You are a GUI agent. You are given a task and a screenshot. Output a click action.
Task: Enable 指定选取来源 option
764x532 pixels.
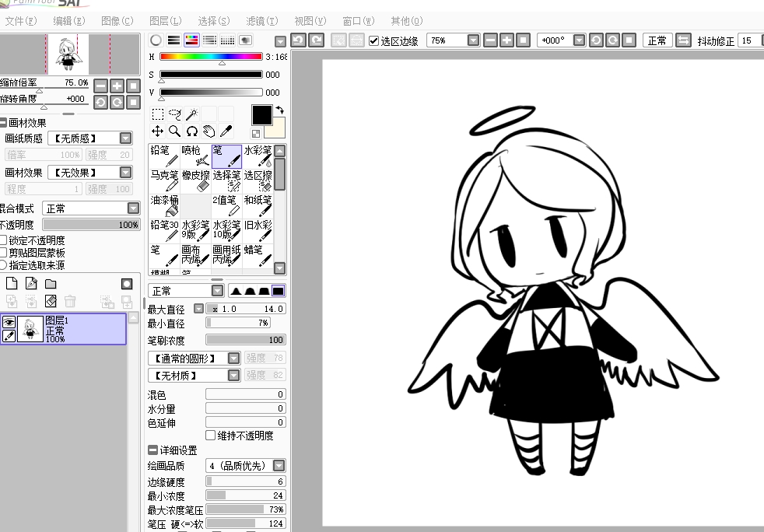(3, 265)
